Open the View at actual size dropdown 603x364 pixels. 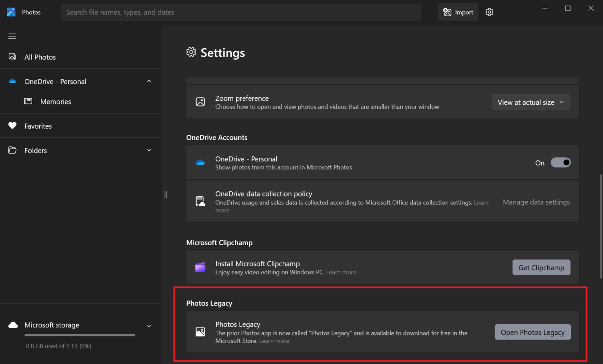coord(531,102)
